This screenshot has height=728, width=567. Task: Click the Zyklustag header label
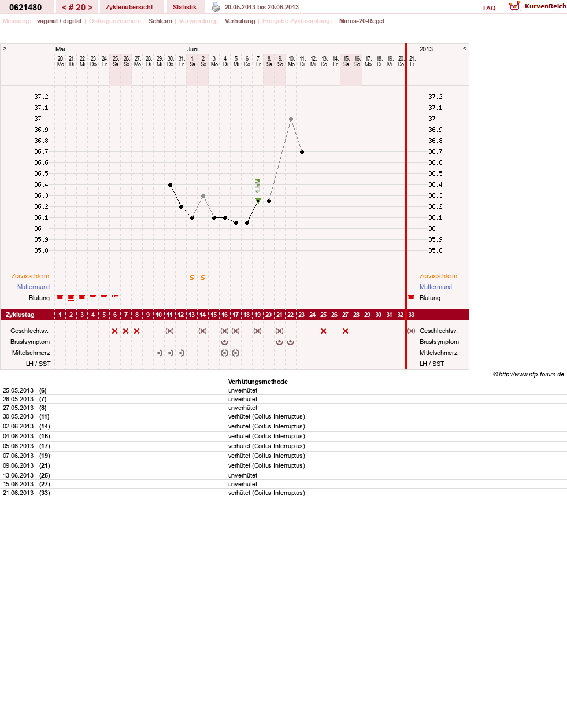coord(20,315)
